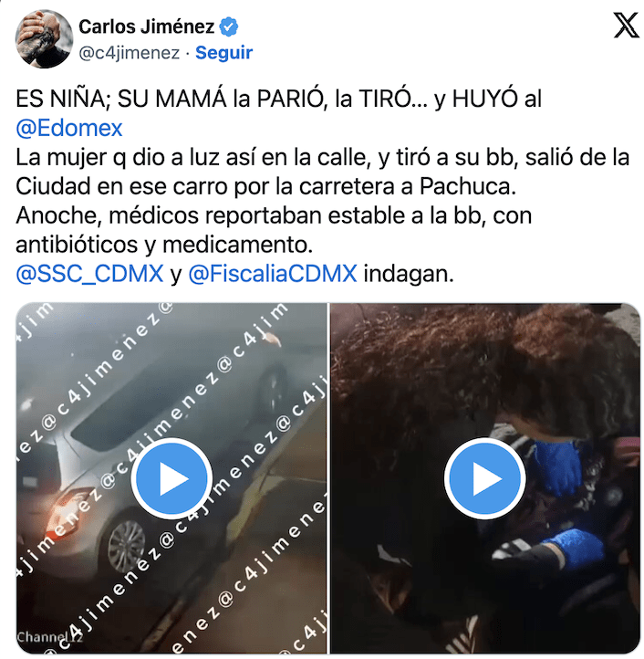Click the Channel 12 watermark on video
Image resolution: width=644 pixels, height=659 pixels.
point(49,637)
